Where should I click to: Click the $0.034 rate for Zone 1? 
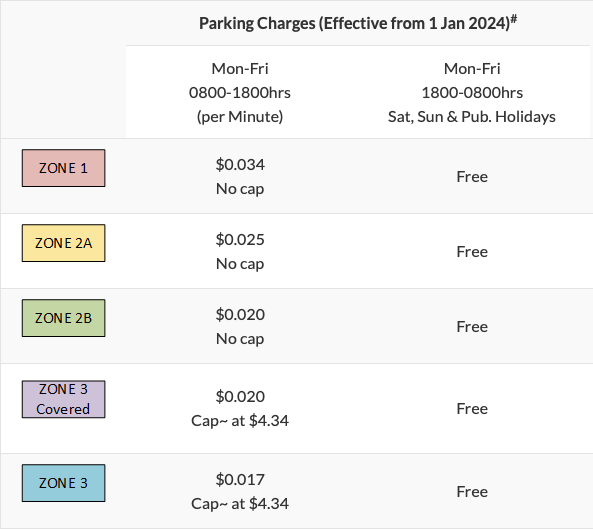pos(240,164)
